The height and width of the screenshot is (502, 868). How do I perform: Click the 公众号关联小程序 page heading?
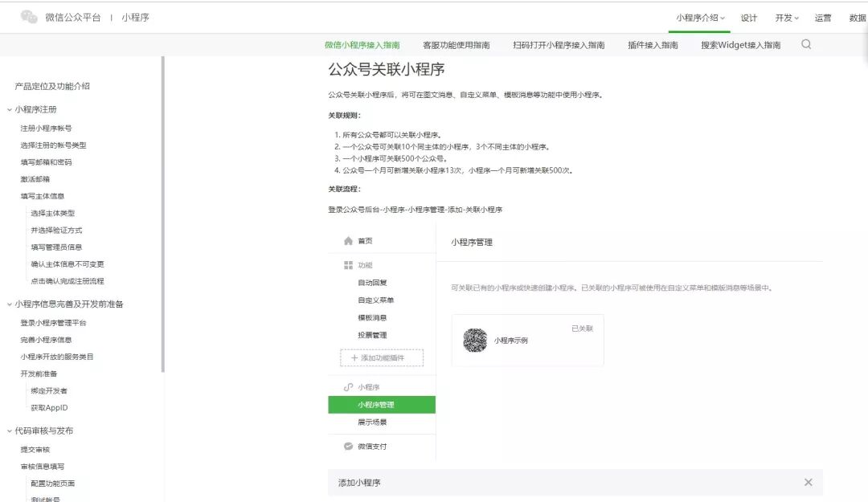point(387,69)
